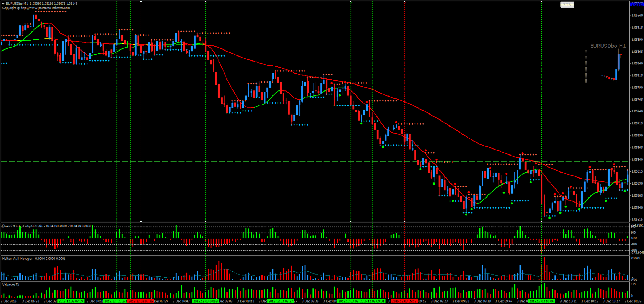Select the green 2015.12.03 08:27 time marker
This screenshot has width=644, height=304.
click(x=281, y=301)
